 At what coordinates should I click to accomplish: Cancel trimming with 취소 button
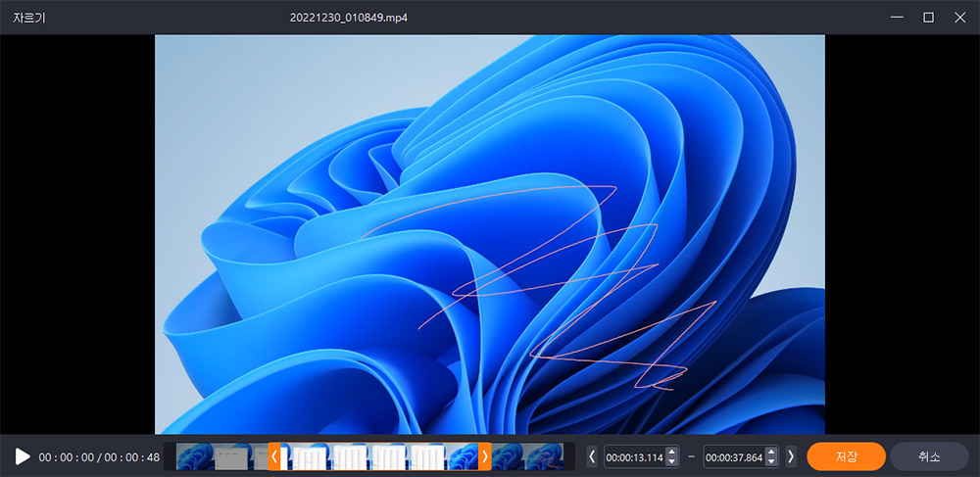click(x=929, y=456)
